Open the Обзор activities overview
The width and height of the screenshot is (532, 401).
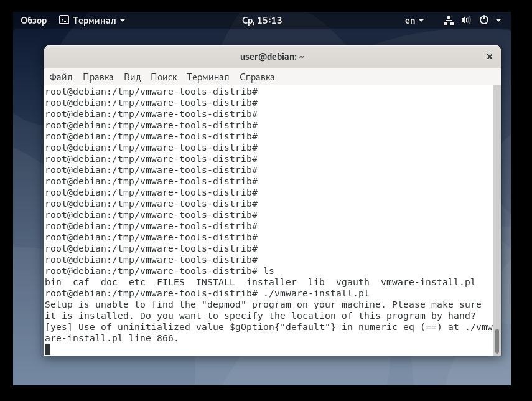(34, 21)
